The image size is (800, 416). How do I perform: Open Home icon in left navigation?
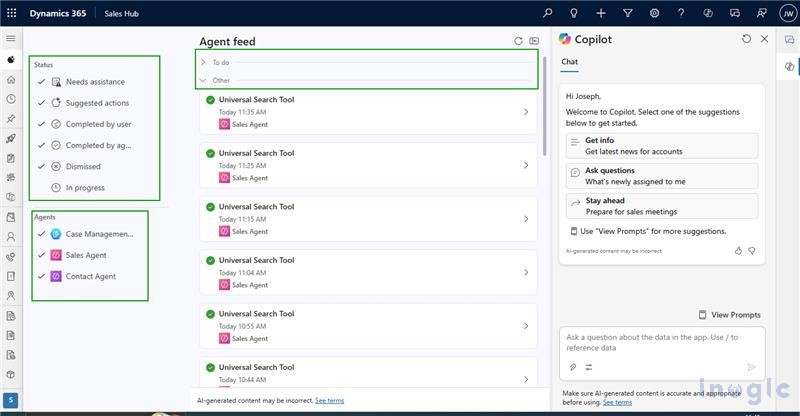(11, 80)
